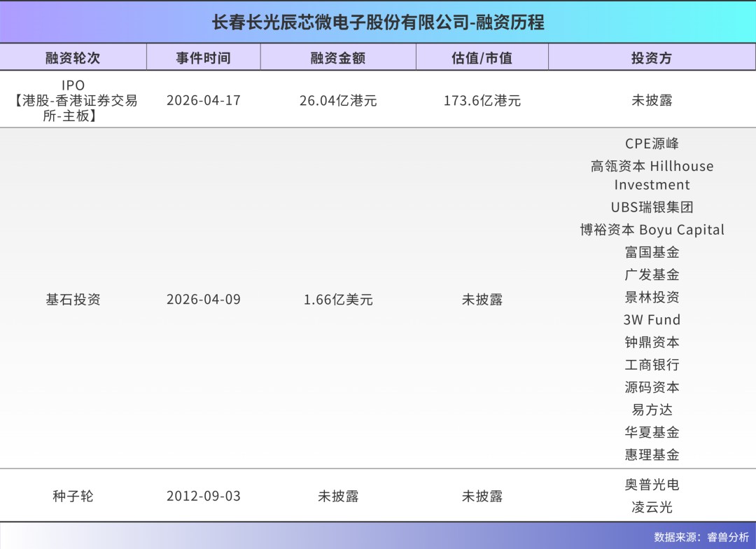This screenshot has height=549, width=756.
Task: Click the 173.6亿港元 valuation cell
Action: point(482,100)
